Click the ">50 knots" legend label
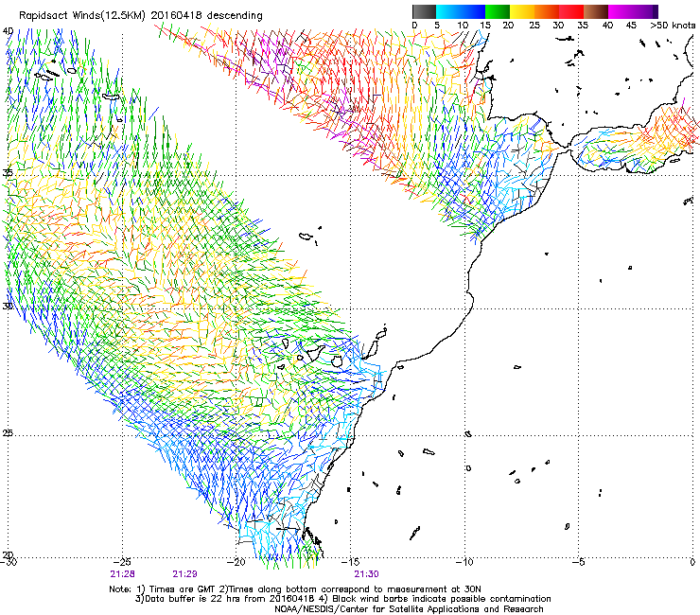 pyautogui.click(x=673, y=26)
